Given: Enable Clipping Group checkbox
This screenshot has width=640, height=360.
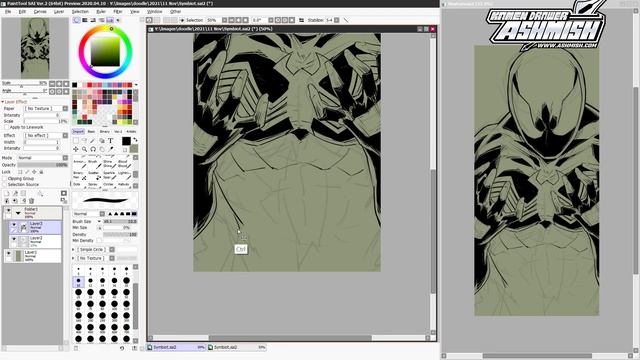Looking at the screenshot, I should [5, 179].
